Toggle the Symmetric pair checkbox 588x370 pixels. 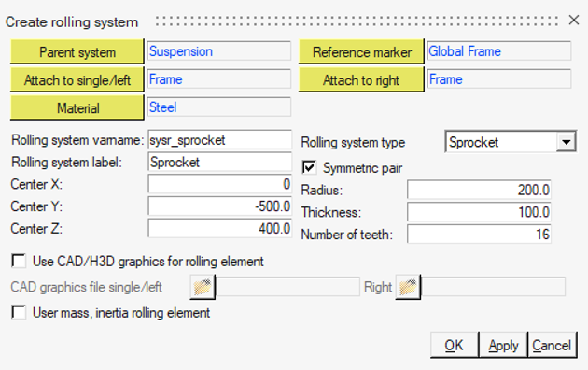[309, 167]
